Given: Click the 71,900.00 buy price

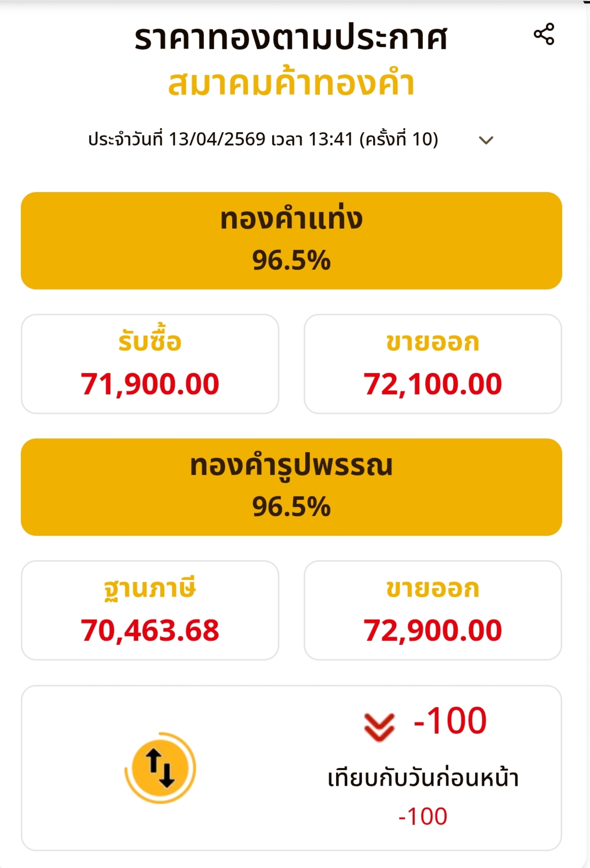Looking at the screenshot, I should tap(150, 384).
